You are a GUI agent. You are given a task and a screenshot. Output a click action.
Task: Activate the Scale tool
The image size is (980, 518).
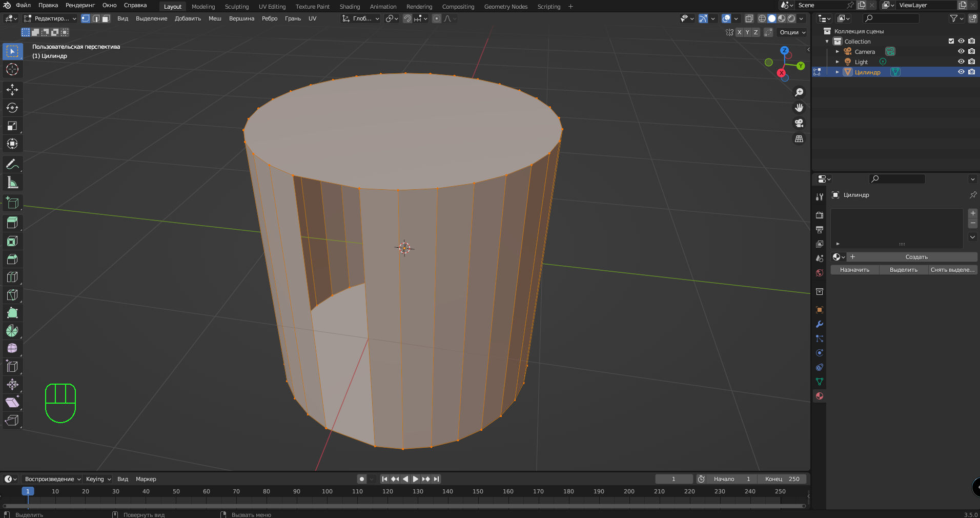click(x=12, y=126)
